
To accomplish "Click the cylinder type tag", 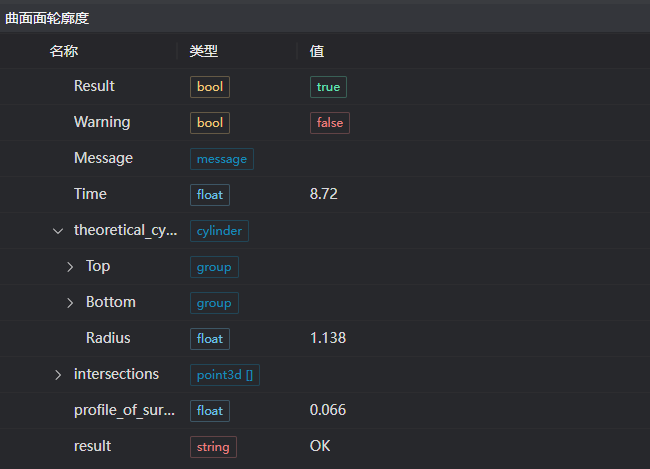I will click(219, 231).
